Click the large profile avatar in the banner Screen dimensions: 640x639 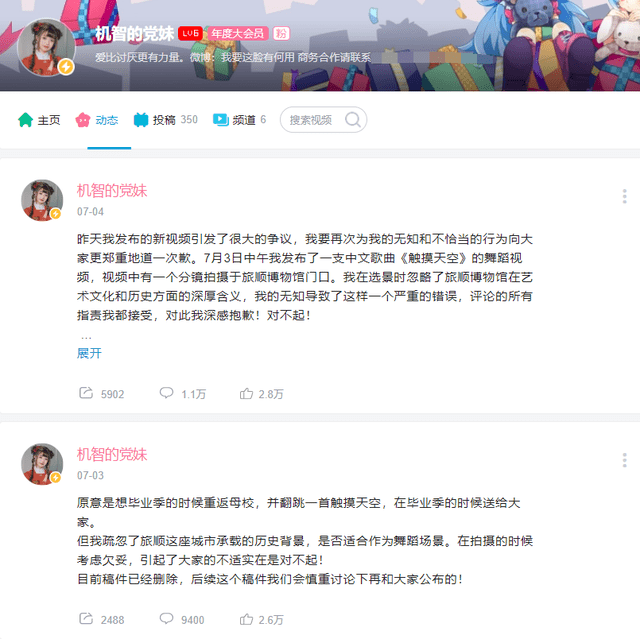pos(46,47)
